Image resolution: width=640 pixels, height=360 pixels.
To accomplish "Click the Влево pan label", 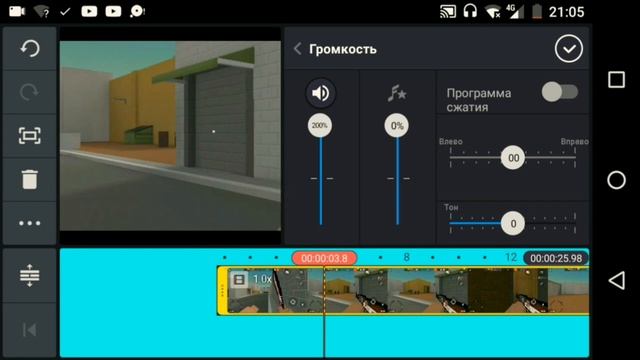I will pos(451,142).
